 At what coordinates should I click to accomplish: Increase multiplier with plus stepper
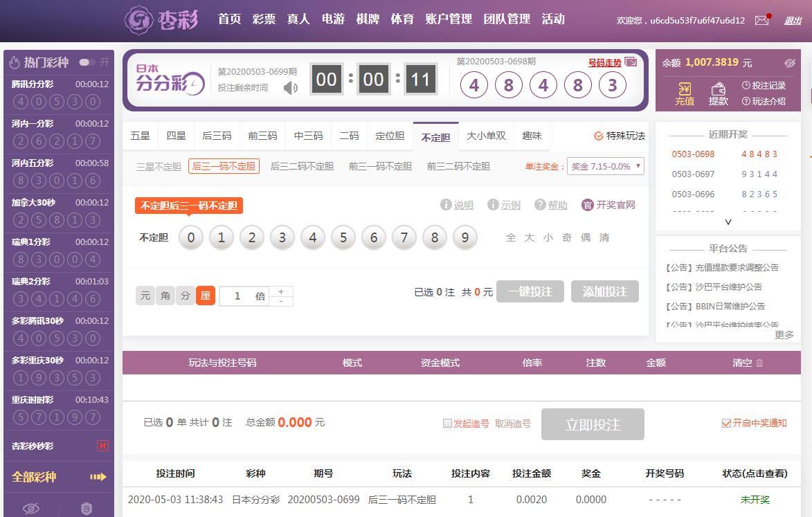(x=281, y=291)
